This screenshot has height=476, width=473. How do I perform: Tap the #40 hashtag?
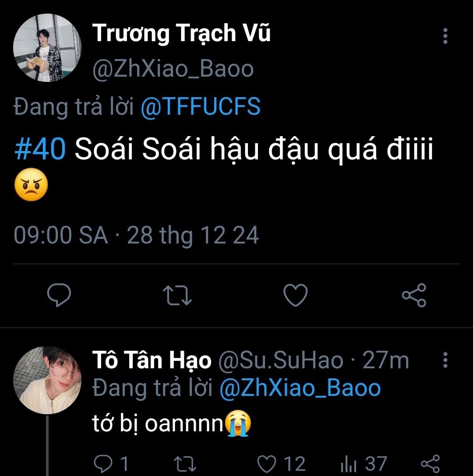click(40, 150)
